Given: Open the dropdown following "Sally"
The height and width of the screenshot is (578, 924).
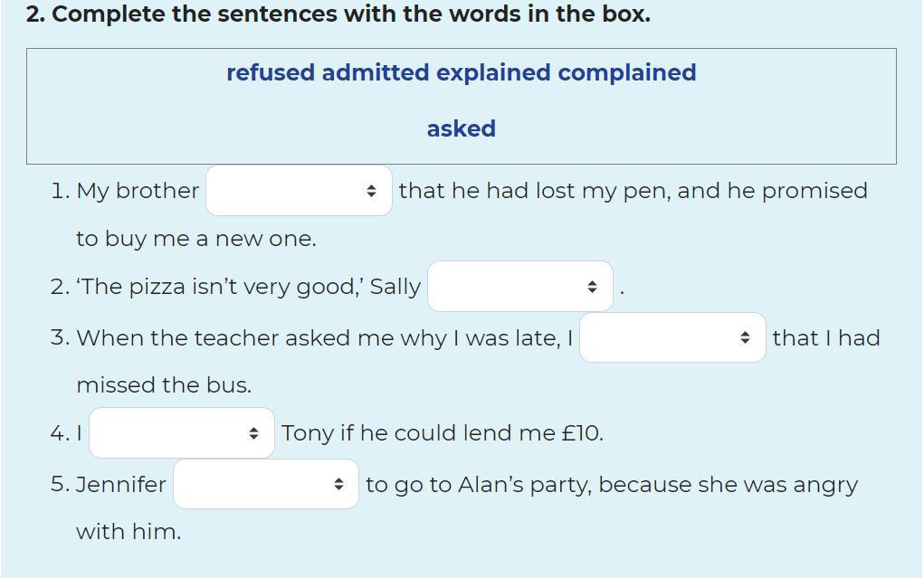Looking at the screenshot, I should [x=520, y=287].
